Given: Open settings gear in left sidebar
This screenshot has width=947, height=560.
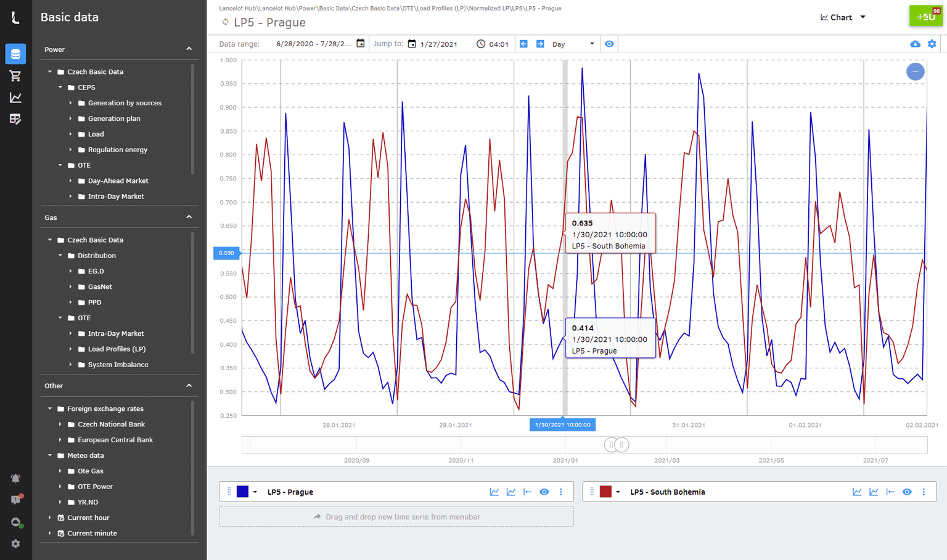Looking at the screenshot, I should click(x=15, y=543).
